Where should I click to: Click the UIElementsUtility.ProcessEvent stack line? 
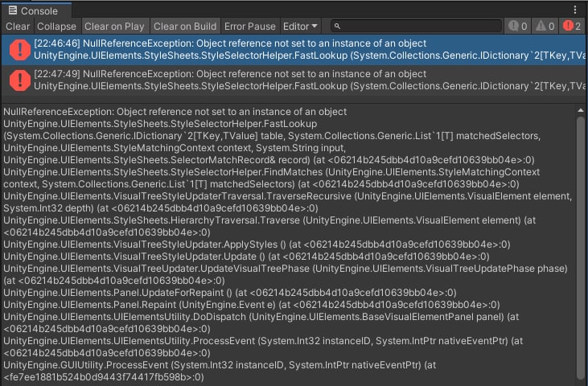263,347
